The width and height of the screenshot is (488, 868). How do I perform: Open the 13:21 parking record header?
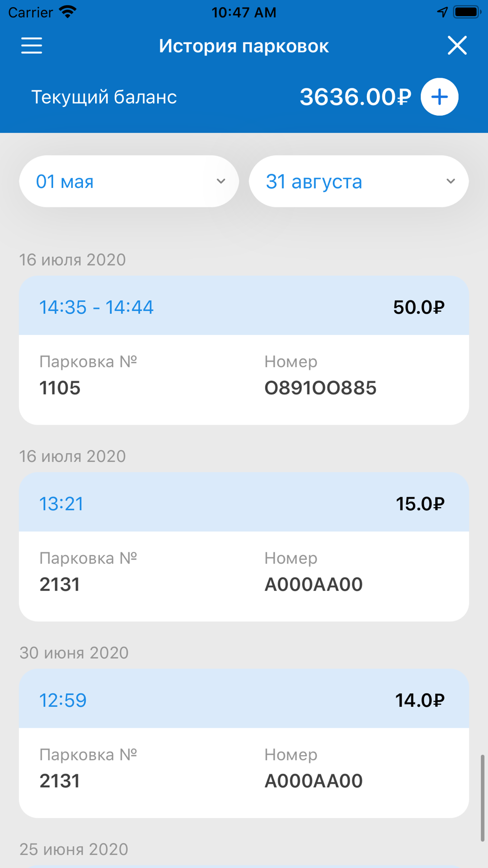point(244,502)
